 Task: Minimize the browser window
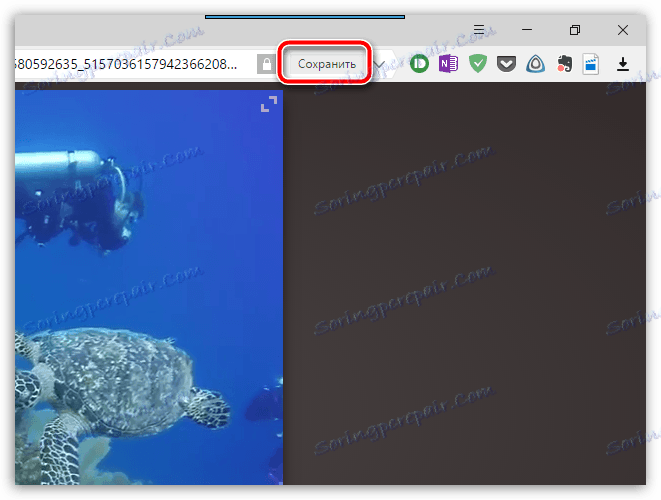(x=527, y=30)
